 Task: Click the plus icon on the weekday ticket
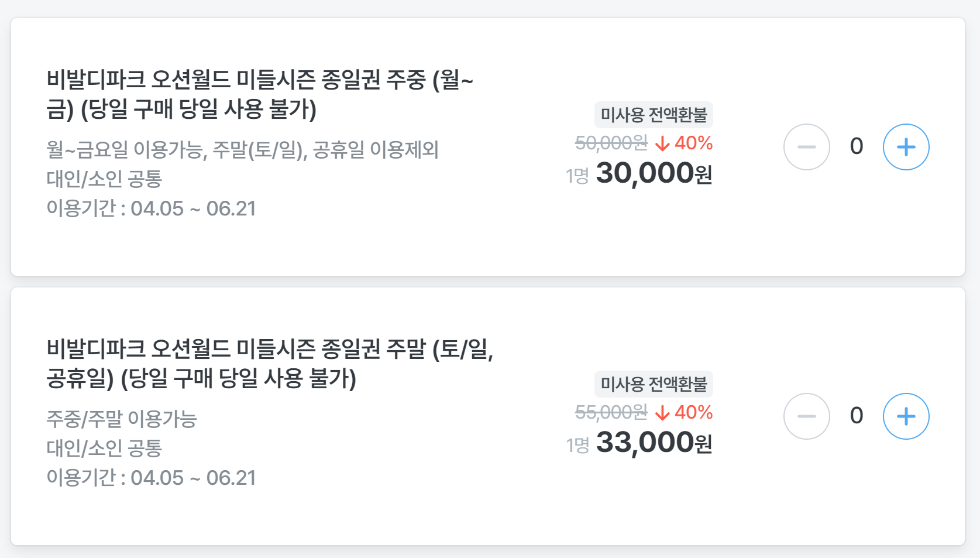906,147
